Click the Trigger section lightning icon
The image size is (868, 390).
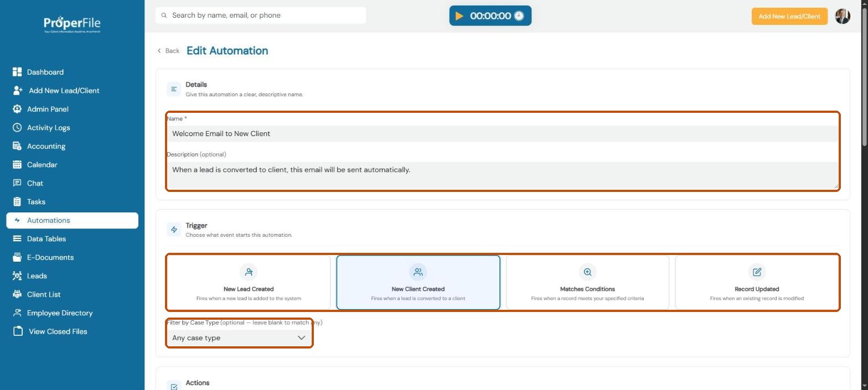[174, 230]
